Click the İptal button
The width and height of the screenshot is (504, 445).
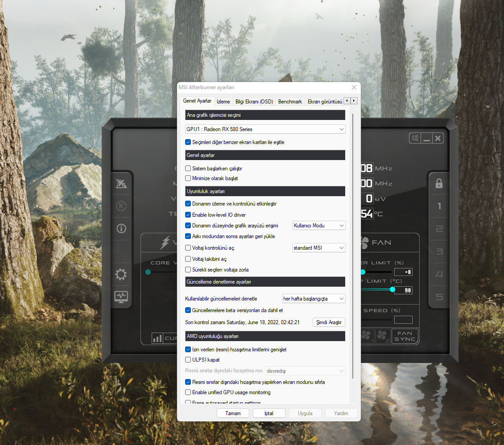pyautogui.click(x=269, y=413)
